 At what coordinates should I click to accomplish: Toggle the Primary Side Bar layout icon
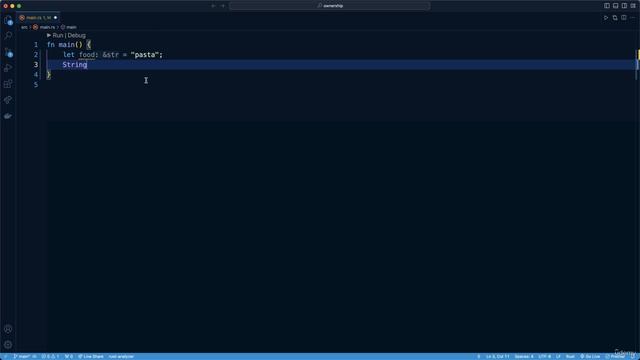pyautogui.click(x=607, y=6)
